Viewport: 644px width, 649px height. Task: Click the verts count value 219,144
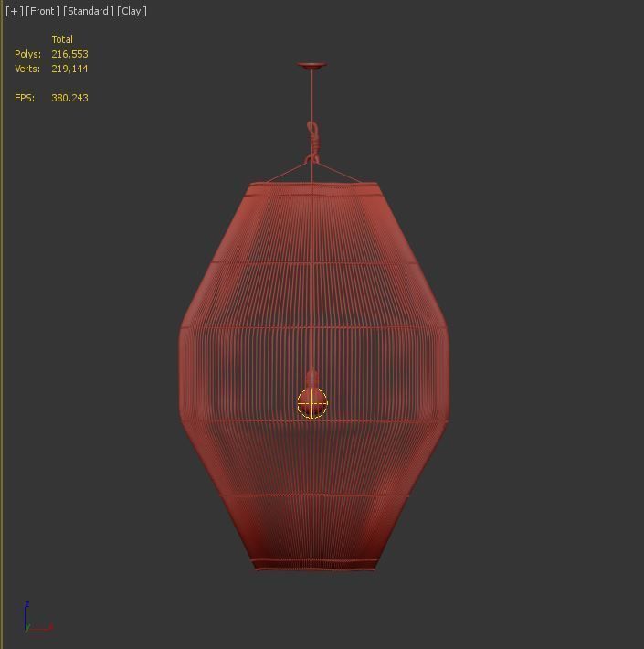coord(70,69)
